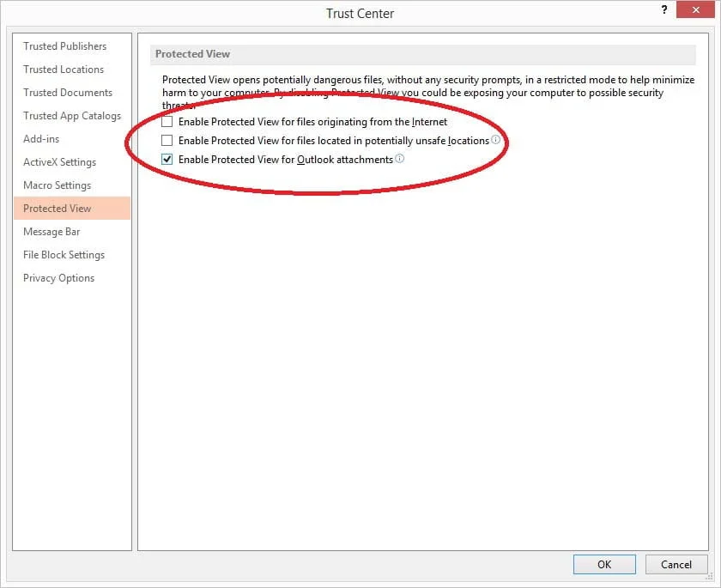Screen dimensions: 721x588
Task: Open Privacy Options section
Action: coord(58,277)
